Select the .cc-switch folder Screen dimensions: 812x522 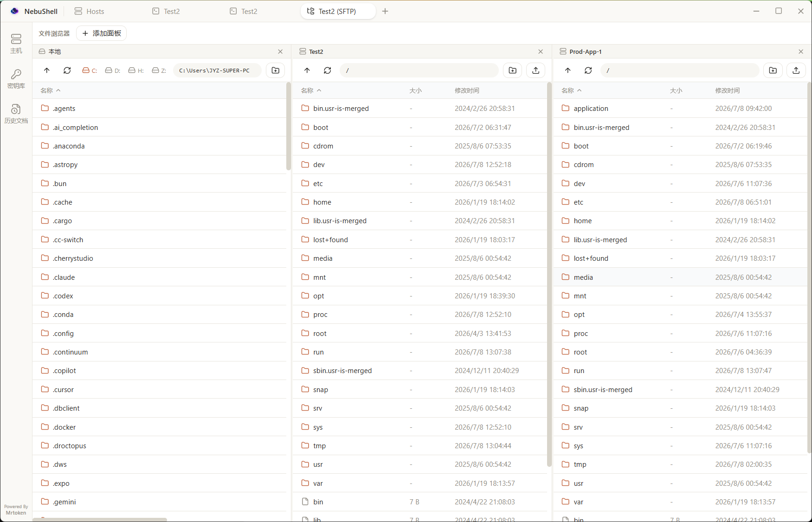coord(160,239)
